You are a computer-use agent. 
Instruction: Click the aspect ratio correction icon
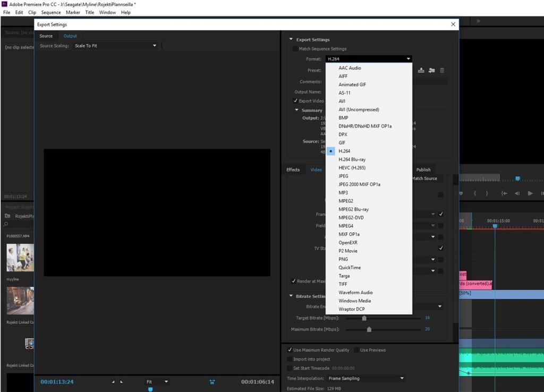tap(212, 382)
